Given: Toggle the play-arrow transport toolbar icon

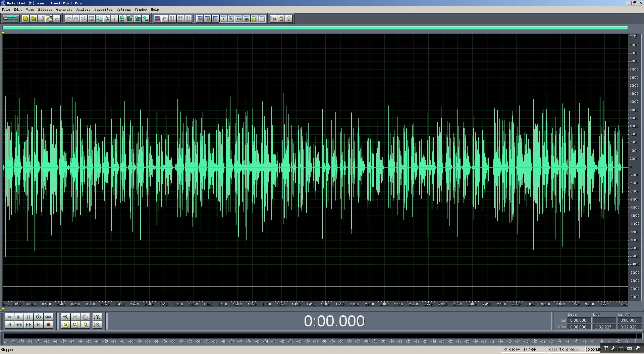Looking at the screenshot, I should pyautogui.click(x=223, y=18).
